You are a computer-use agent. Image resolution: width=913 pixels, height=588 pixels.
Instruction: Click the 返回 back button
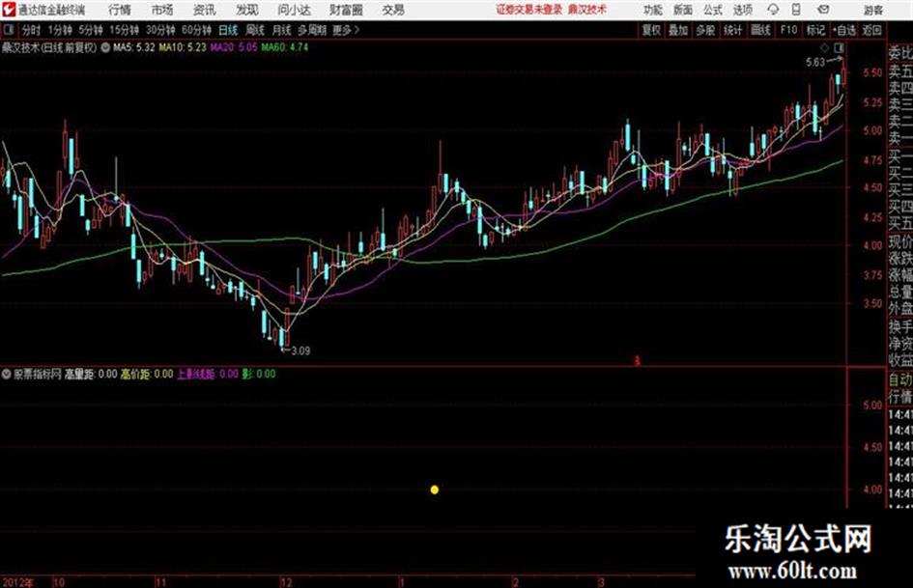(x=871, y=30)
